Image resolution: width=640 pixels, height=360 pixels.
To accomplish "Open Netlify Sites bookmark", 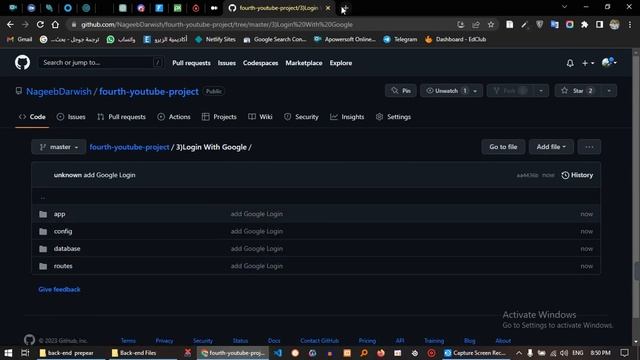I will point(216,39).
